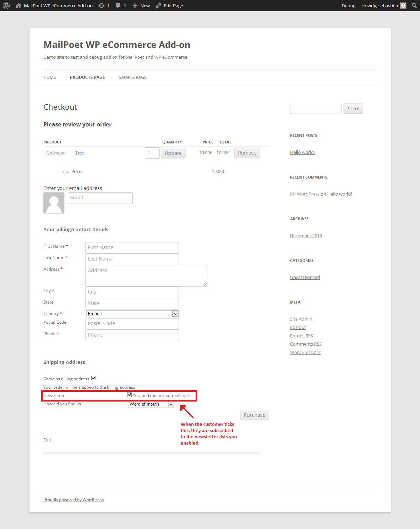Screen dimensions: 420x529
Task: Click the plus New icon
Action: point(135,6)
